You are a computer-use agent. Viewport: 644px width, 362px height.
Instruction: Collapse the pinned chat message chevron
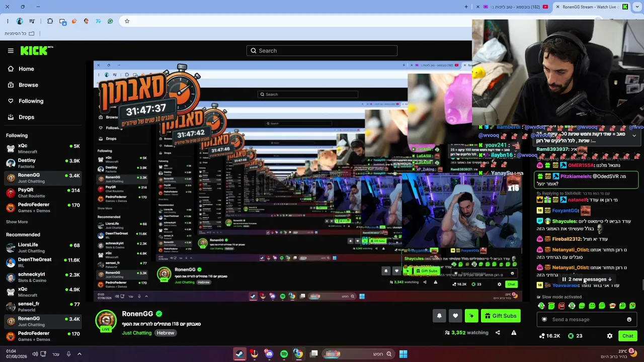(x=634, y=136)
